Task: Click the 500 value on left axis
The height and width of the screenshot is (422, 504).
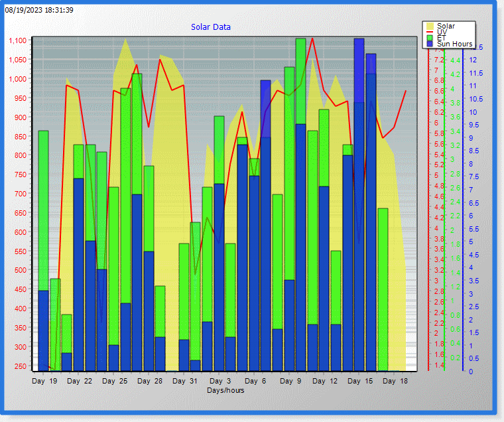Action: pyautogui.click(x=21, y=270)
